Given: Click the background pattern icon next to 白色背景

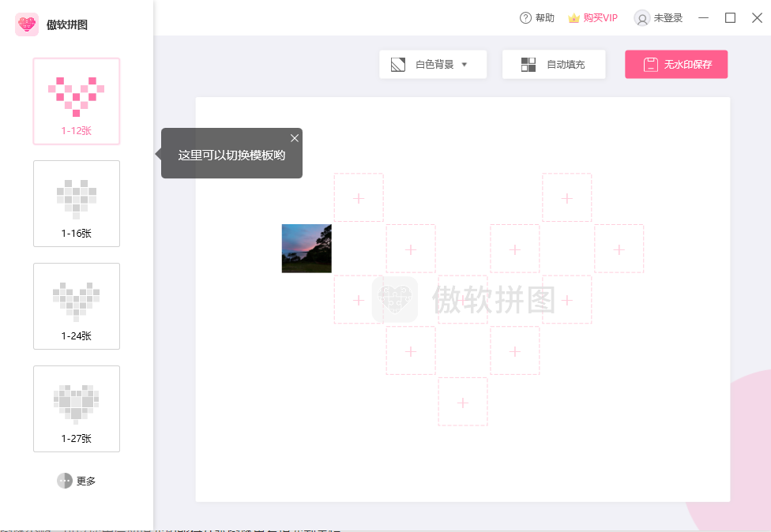Looking at the screenshot, I should coord(398,65).
